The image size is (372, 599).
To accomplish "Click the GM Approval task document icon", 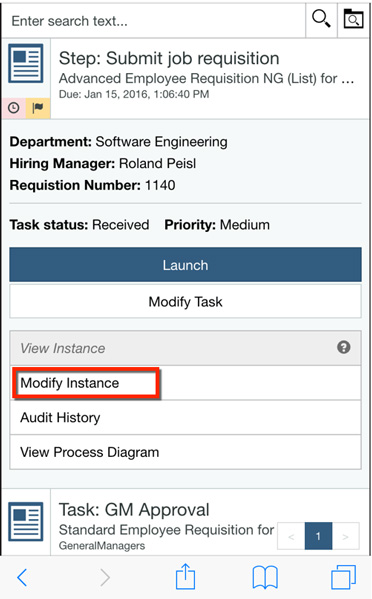I will point(26,521).
